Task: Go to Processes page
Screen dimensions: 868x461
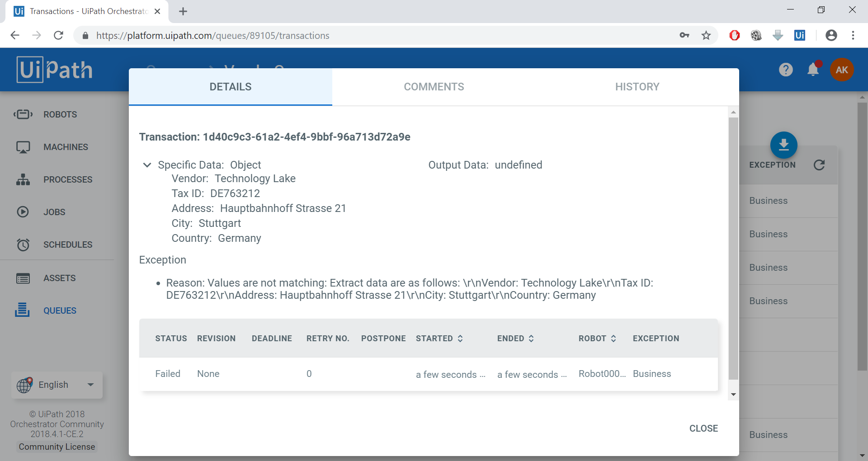Action: [57, 179]
